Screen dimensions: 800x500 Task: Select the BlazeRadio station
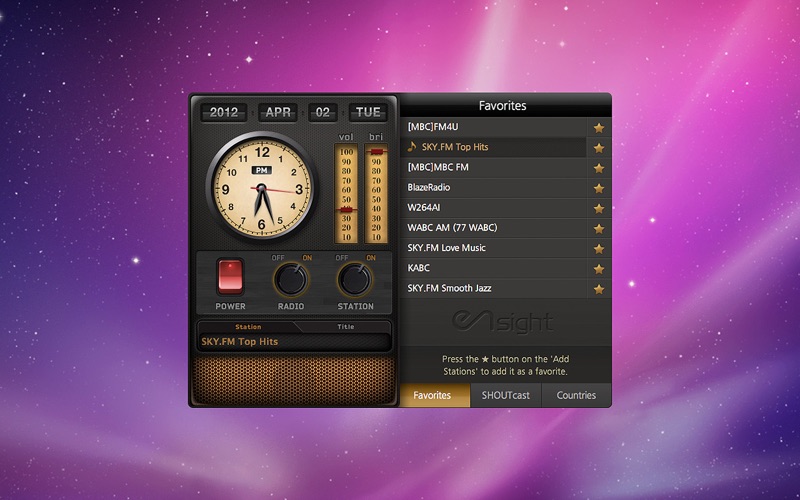tap(493, 187)
